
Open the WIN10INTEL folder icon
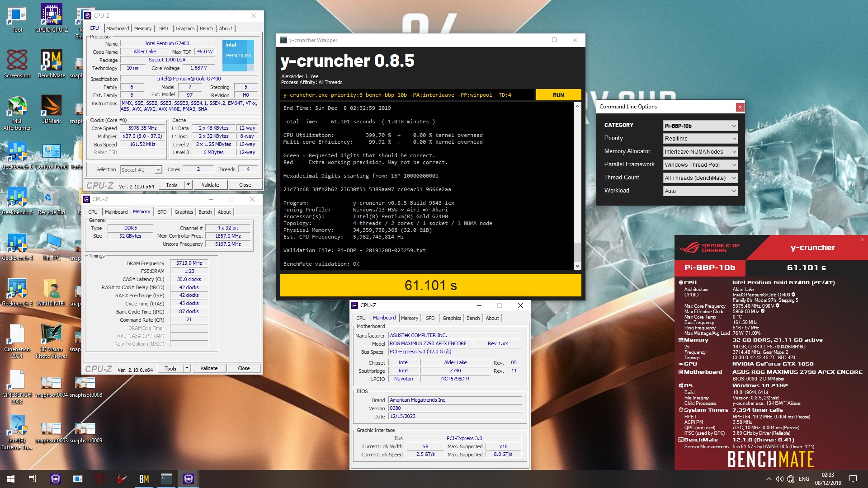(51, 292)
